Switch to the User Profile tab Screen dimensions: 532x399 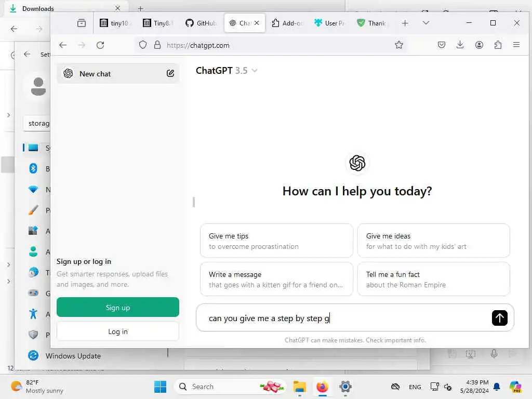pyautogui.click(x=330, y=23)
